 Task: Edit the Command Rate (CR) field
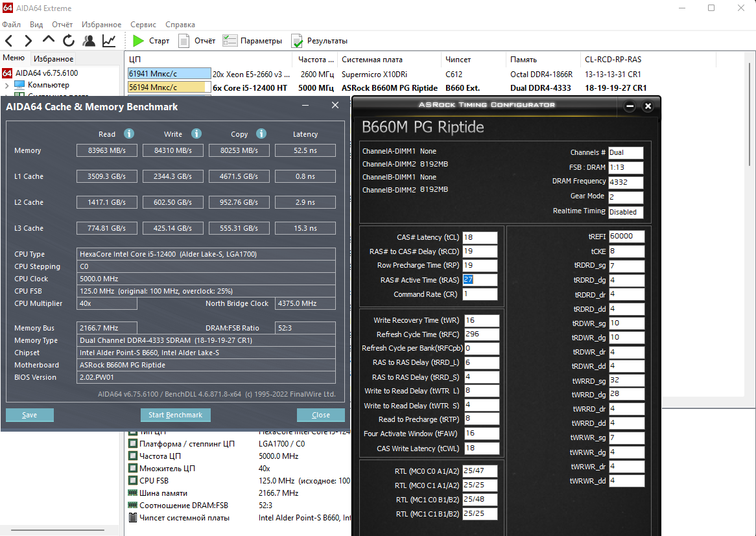coord(480,294)
